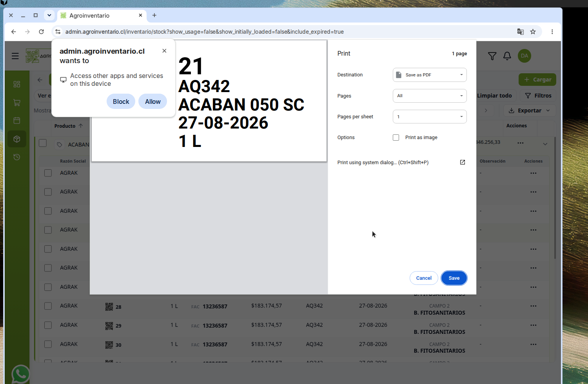Open the dashboard grid icon in sidebar
This screenshot has height=384, width=588.
[x=17, y=84]
